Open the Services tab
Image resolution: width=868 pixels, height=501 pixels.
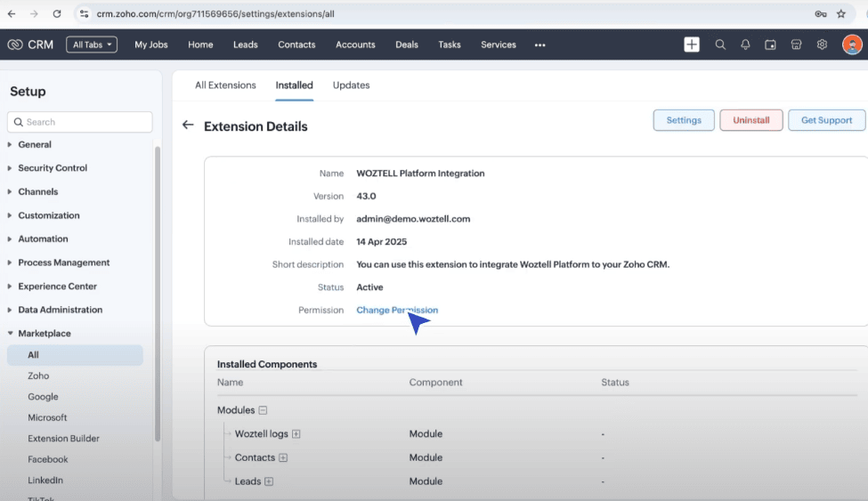click(499, 44)
